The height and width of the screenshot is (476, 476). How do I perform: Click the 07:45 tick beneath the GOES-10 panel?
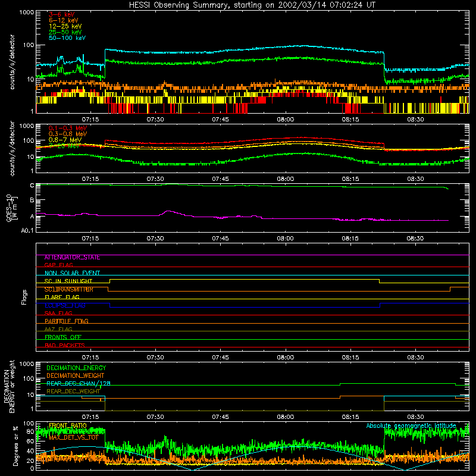(220, 239)
